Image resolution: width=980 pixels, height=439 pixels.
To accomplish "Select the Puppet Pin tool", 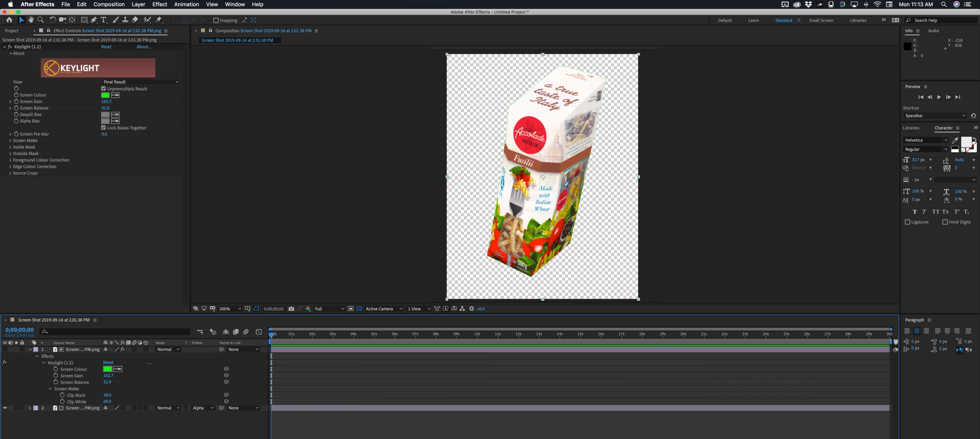I will click(159, 20).
